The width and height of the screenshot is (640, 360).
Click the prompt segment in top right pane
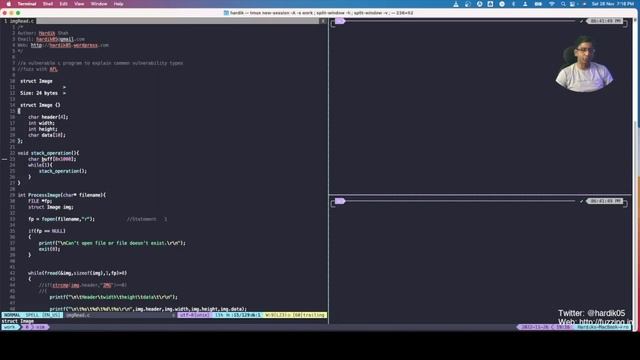click(340, 21)
